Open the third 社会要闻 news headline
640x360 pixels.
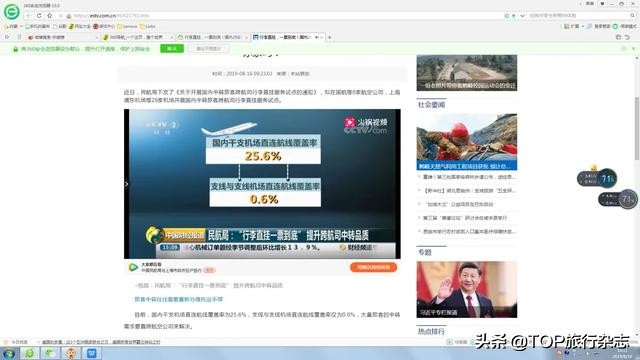[459, 204]
